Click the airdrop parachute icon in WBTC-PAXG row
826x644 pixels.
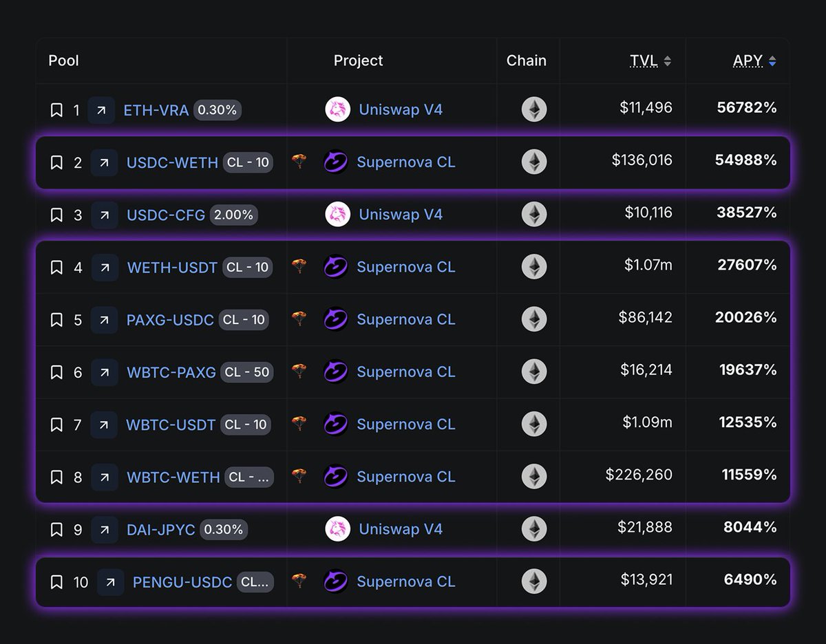299,372
